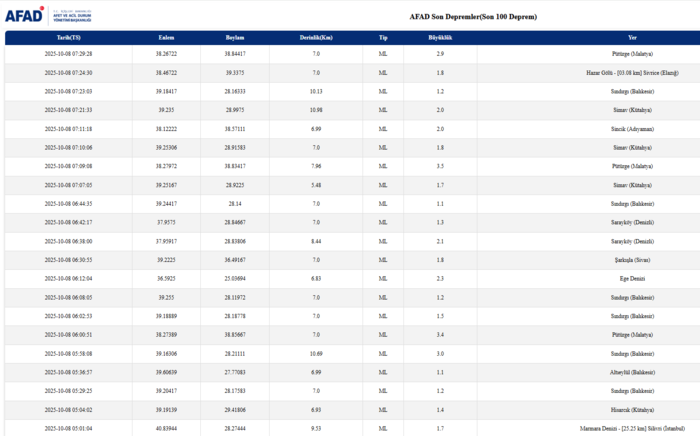
Task: Select date cell 2025-10-08 05:58:08
Action: click(x=68, y=354)
